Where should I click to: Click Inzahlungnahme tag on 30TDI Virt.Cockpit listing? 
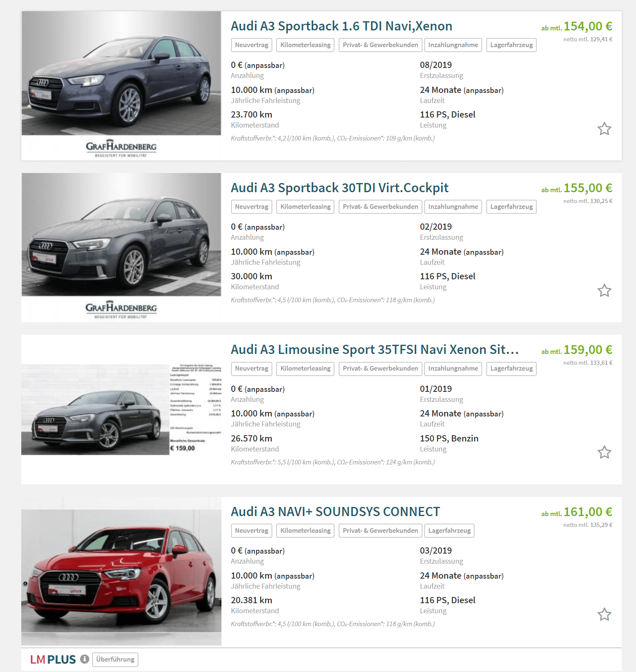[x=453, y=207]
